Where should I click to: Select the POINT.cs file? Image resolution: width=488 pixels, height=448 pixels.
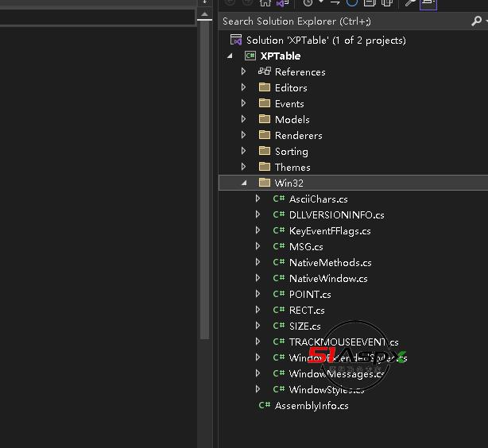(310, 295)
